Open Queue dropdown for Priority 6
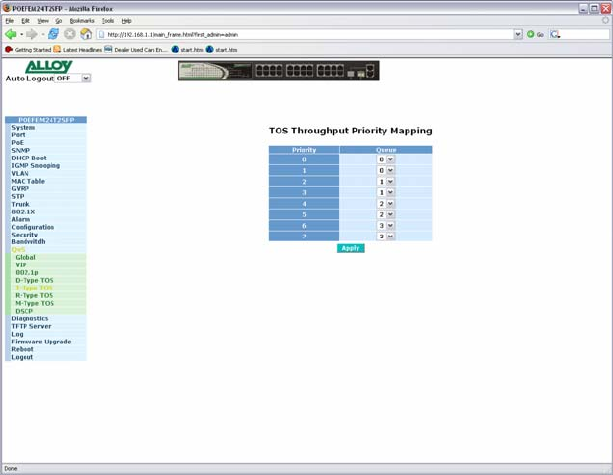Screen dimensions: 613x475 pos(390,226)
